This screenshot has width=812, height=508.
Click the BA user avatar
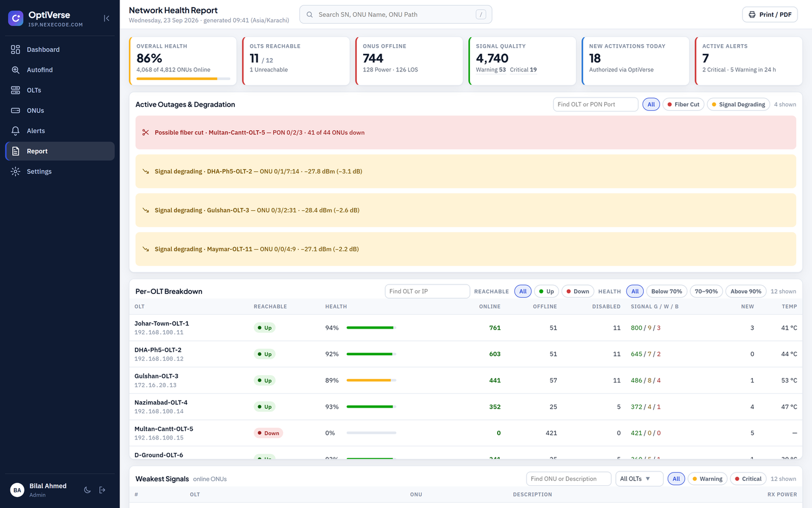17,490
